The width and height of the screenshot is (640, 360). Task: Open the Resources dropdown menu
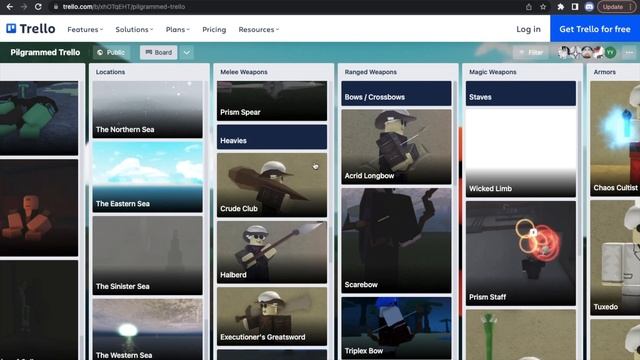pos(259,29)
